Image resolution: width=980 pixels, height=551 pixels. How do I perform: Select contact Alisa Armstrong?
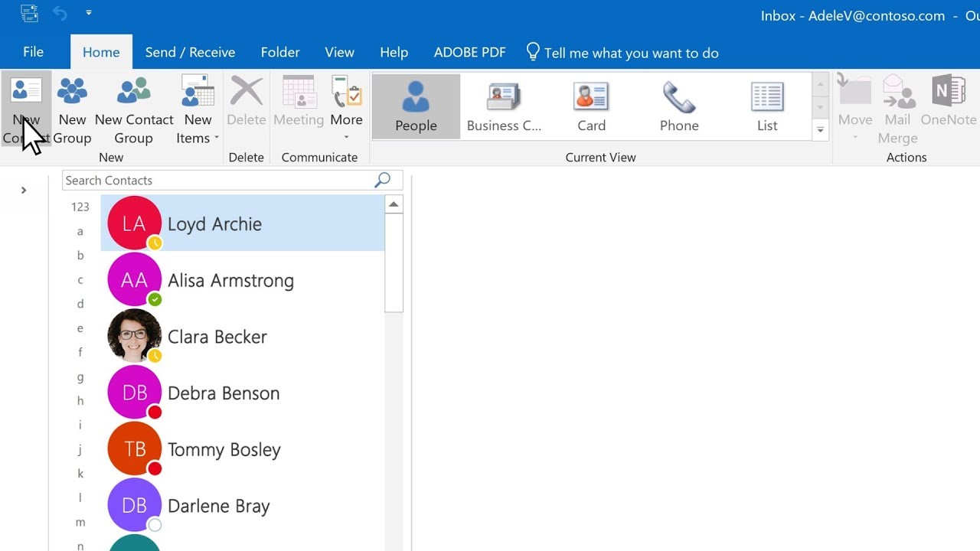(243, 280)
